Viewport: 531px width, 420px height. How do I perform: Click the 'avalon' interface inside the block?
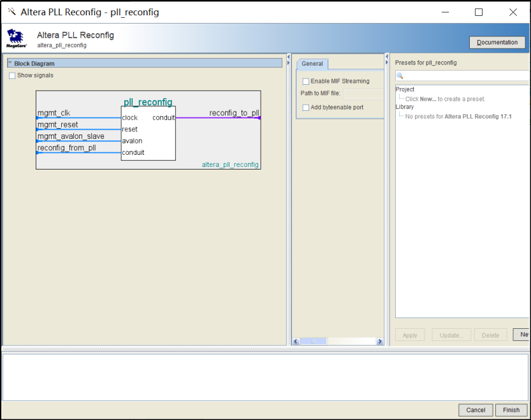tap(132, 141)
